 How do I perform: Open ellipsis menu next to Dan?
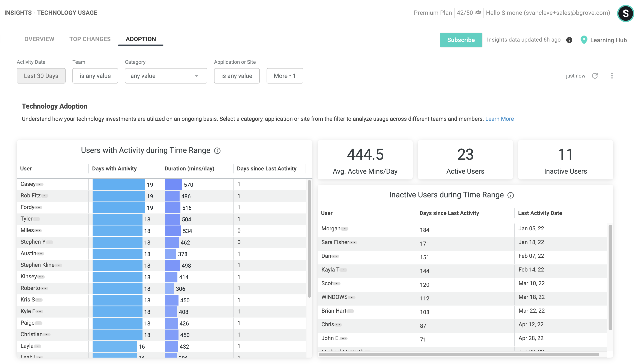pyautogui.click(x=335, y=256)
